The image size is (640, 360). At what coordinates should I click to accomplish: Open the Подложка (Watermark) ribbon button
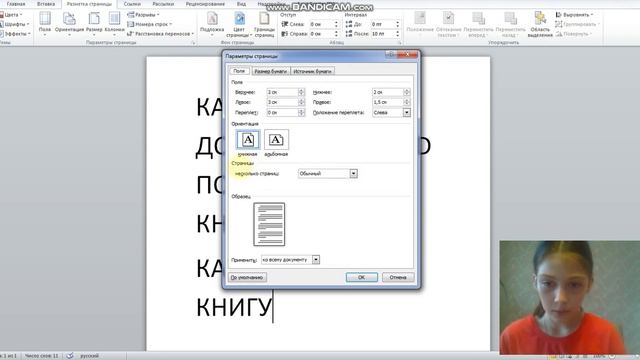pos(212,24)
